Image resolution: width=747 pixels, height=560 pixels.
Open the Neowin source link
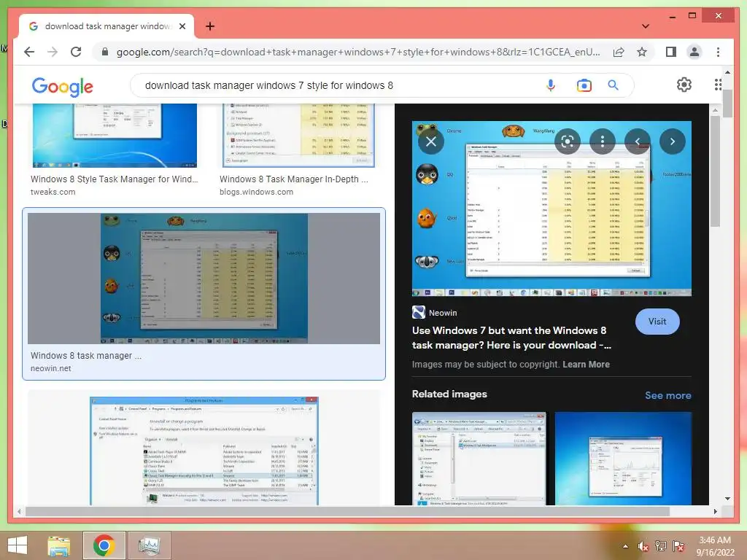(x=435, y=313)
